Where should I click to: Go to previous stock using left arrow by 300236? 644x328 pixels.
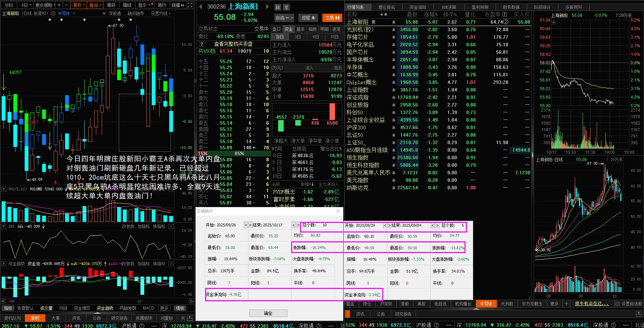(200, 7)
